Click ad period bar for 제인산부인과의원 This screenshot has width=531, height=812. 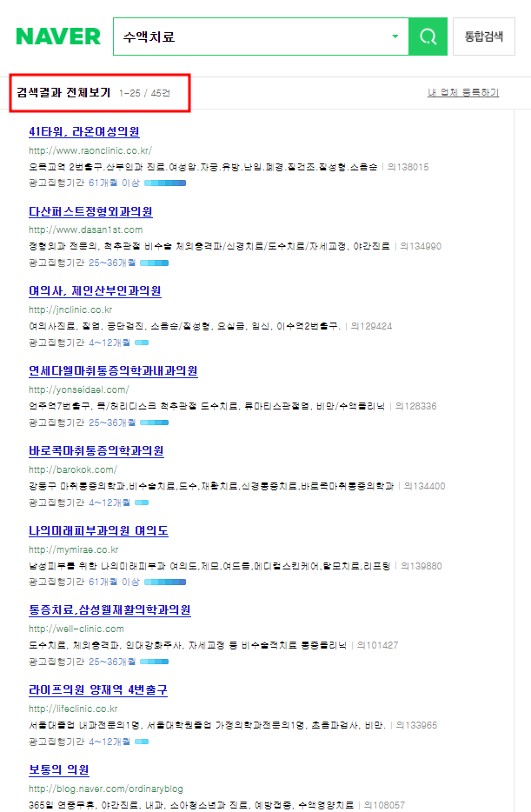142,343
